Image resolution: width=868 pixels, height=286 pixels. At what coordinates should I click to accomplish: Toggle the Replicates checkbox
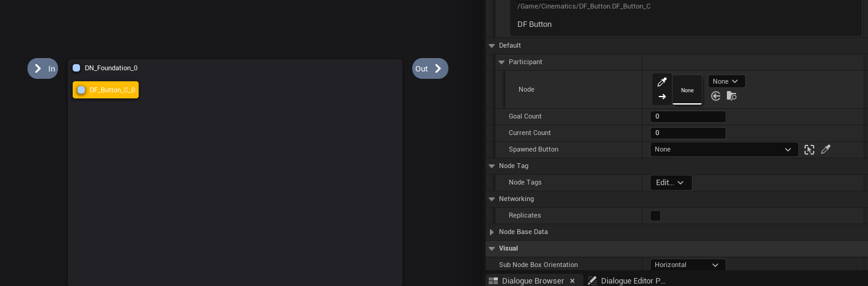655,216
